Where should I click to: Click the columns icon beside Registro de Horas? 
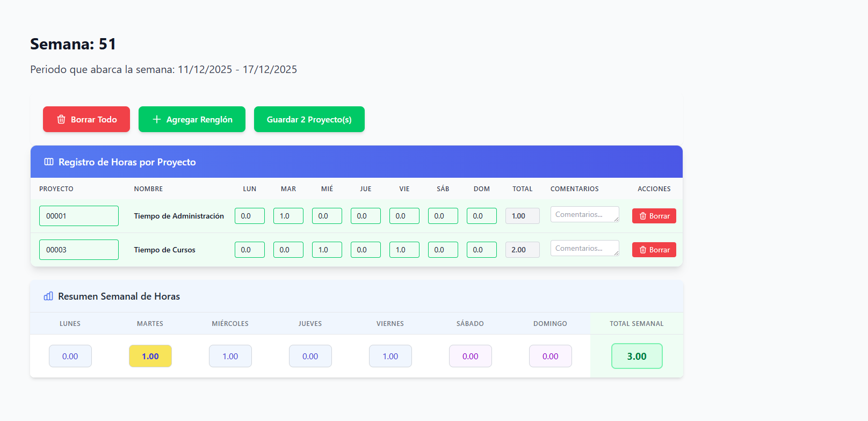[49, 162]
